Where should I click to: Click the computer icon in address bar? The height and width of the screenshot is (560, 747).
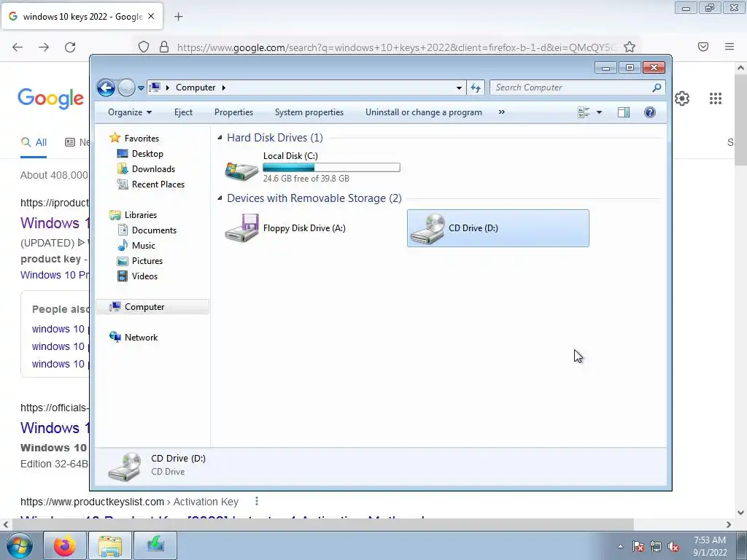(155, 87)
